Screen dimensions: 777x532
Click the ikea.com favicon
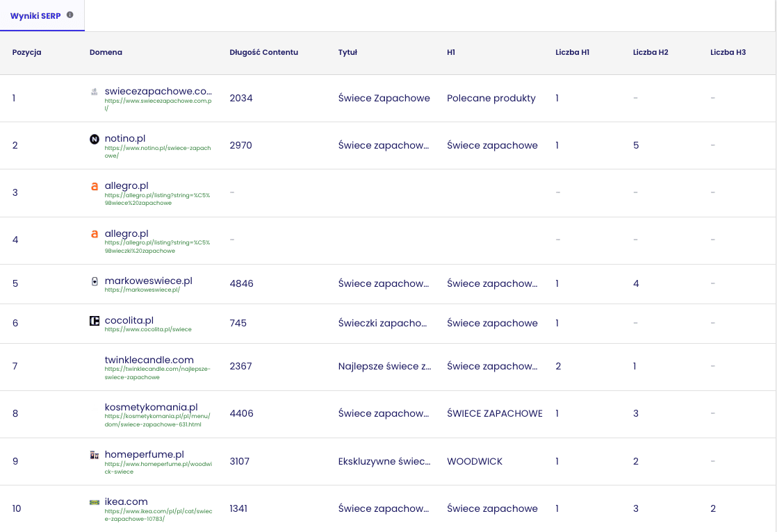pos(94,502)
